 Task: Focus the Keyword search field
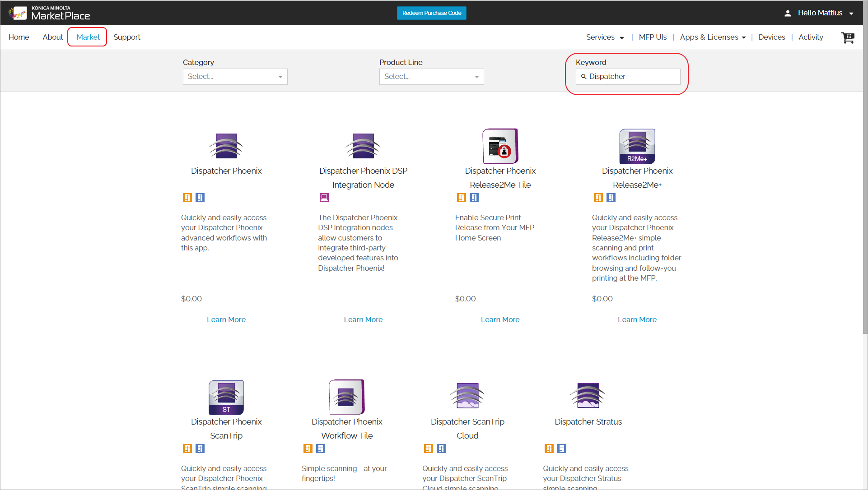click(628, 77)
